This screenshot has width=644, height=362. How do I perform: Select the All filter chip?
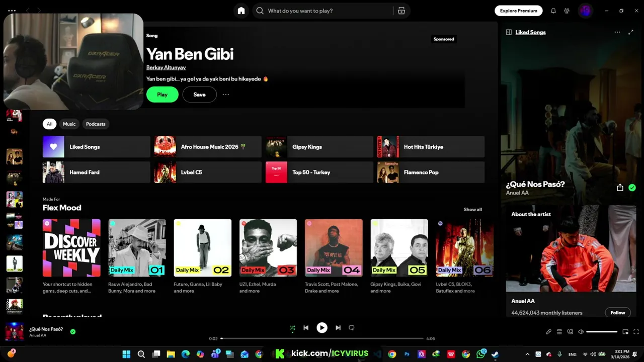(49, 124)
